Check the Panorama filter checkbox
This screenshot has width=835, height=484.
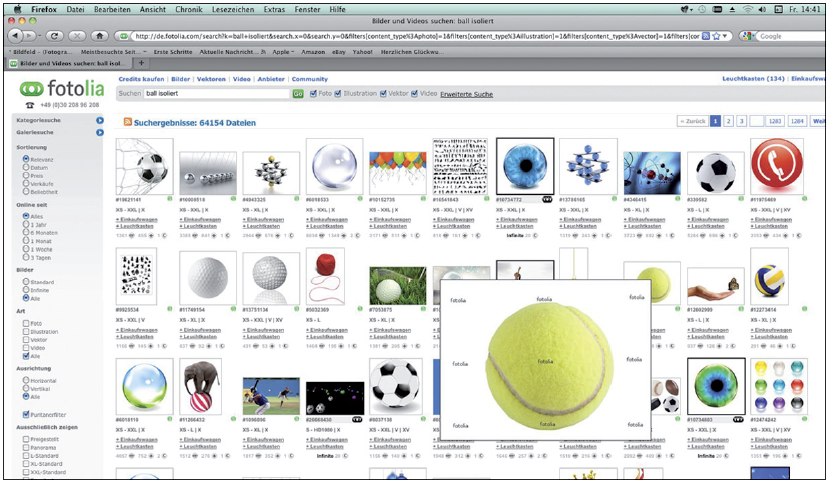click(x=26, y=447)
